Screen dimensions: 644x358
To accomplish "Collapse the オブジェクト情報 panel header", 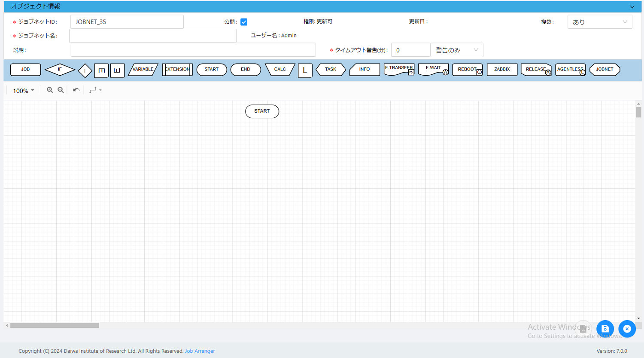I will point(632,6).
